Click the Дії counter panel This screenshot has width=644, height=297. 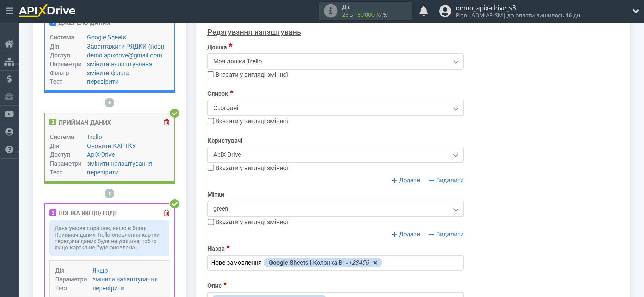point(366,11)
